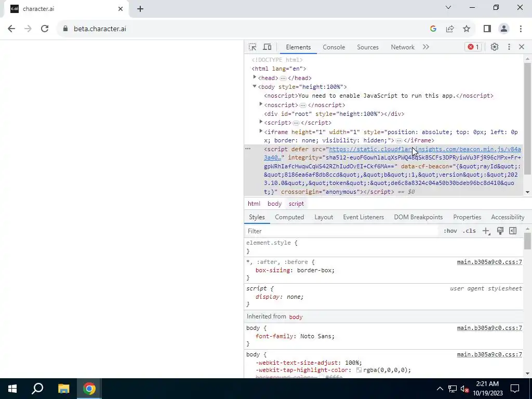
Task: Expand the collapsed noscript node
Action: click(261, 104)
